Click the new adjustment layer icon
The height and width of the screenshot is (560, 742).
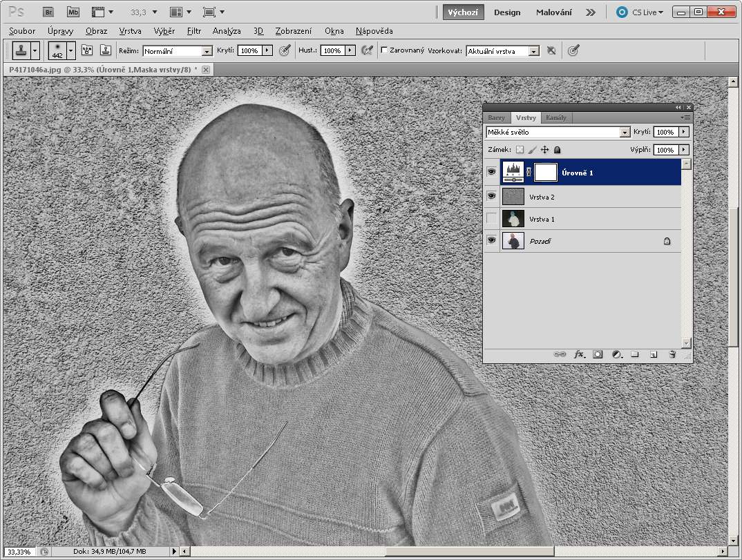616,354
